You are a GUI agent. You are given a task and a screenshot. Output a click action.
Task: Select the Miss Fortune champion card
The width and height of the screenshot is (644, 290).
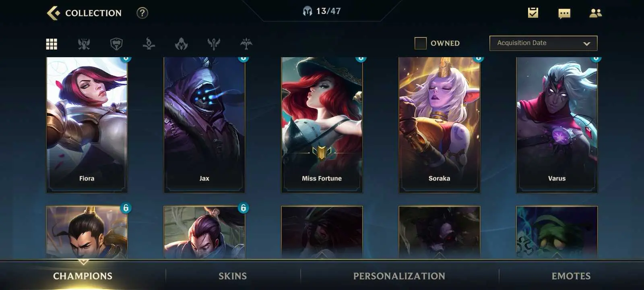[322, 125]
